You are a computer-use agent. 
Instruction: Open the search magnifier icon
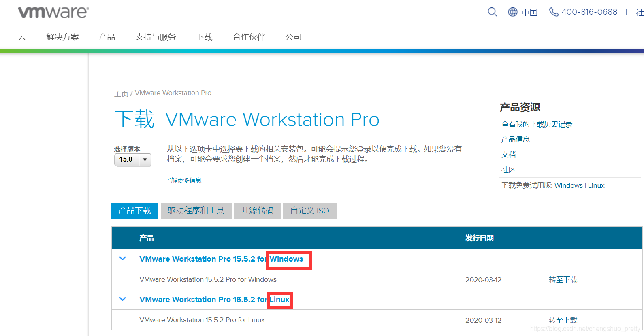(492, 12)
